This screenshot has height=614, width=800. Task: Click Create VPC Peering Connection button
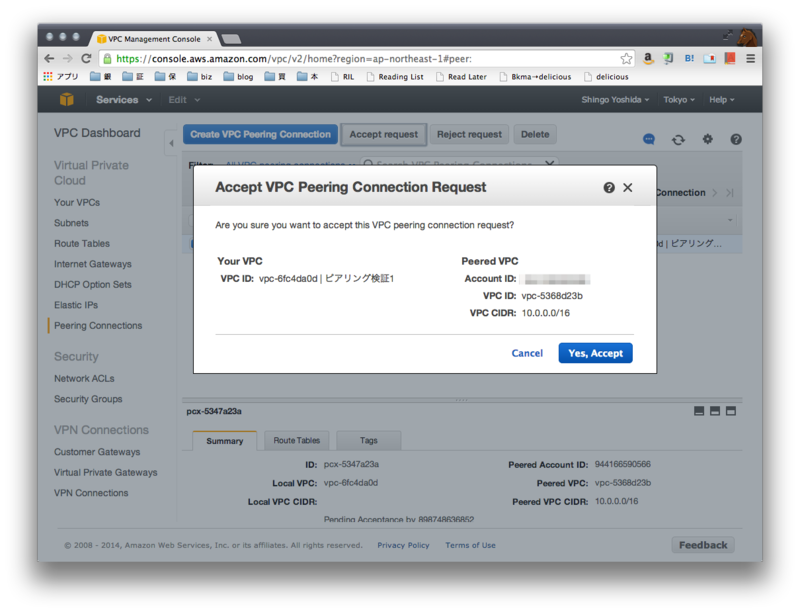coord(260,134)
